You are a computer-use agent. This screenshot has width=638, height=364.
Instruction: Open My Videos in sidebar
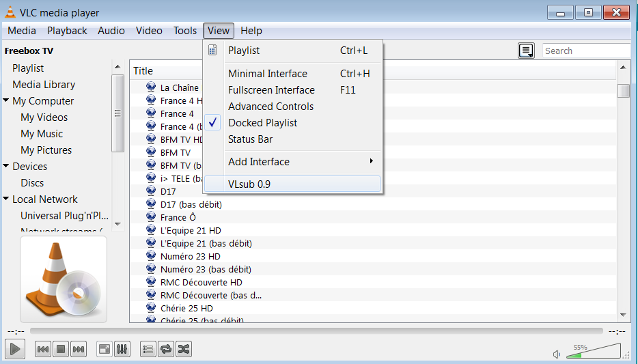click(x=44, y=117)
